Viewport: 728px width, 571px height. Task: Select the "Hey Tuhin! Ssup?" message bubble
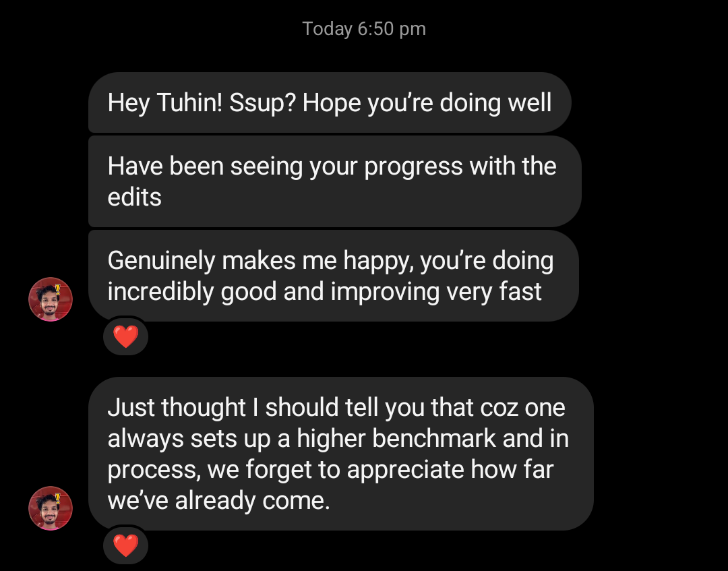pyautogui.click(x=330, y=103)
